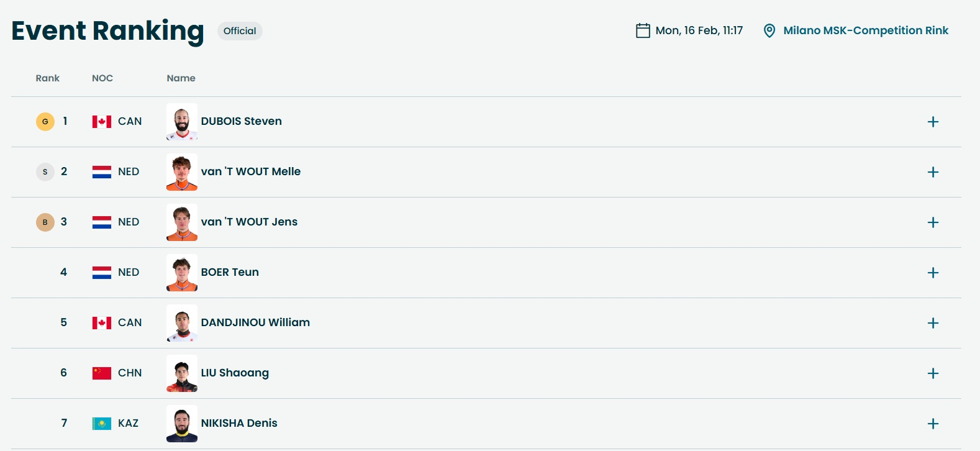This screenshot has height=451, width=980.
Task: Click Canada flag next to DUBOIS Steven
Action: click(102, 122)
